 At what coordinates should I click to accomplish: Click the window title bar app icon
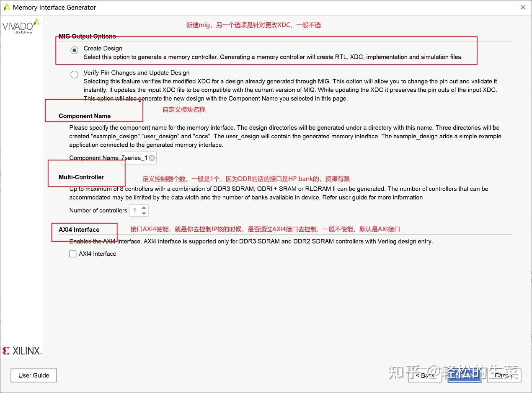[7, 7]
